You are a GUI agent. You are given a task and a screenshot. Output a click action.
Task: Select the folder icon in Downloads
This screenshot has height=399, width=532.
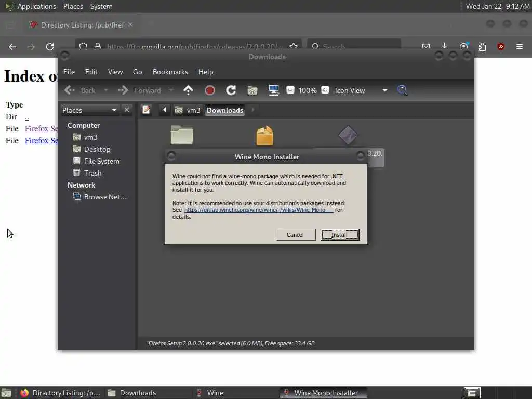click(182, 135)
